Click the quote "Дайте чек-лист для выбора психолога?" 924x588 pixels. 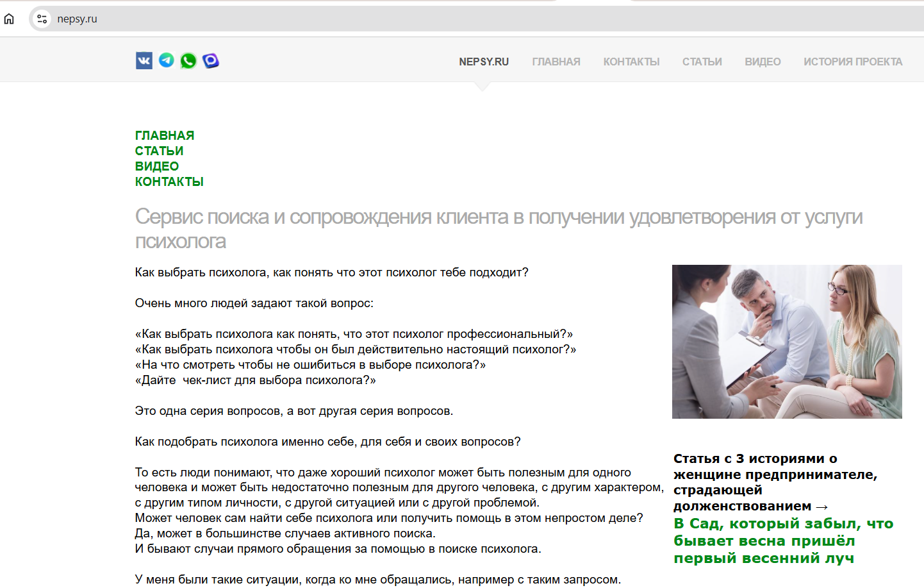click(x=256, y=380)
